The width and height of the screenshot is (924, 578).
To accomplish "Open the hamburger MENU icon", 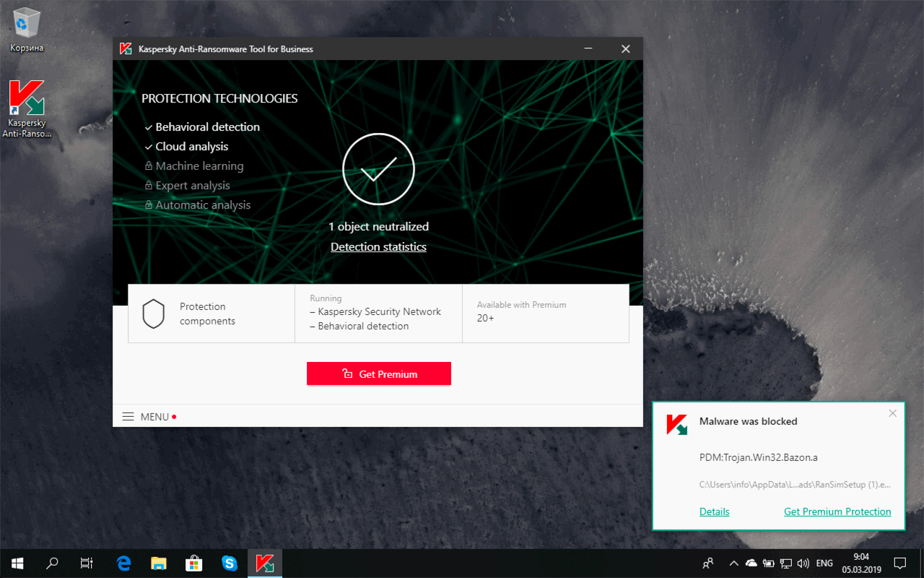I will [128, 416].
